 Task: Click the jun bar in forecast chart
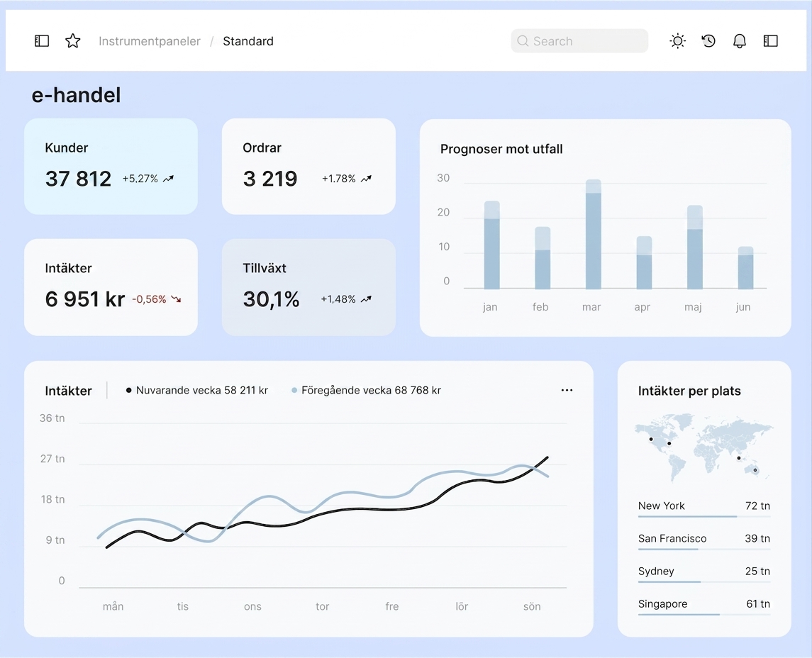745,267
